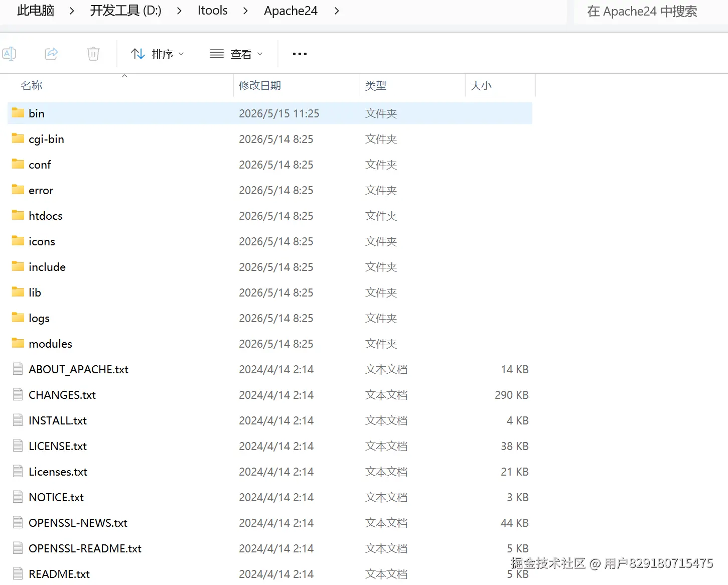Open the three-dots more options menu
This screenshot has width=728, height=585.
pyautogui.click(x=300, y=54)
